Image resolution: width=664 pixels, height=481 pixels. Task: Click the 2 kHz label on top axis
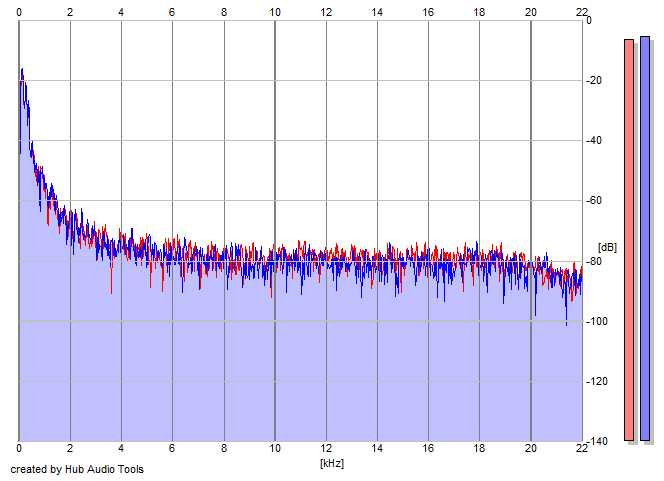[x=70, y=12]
